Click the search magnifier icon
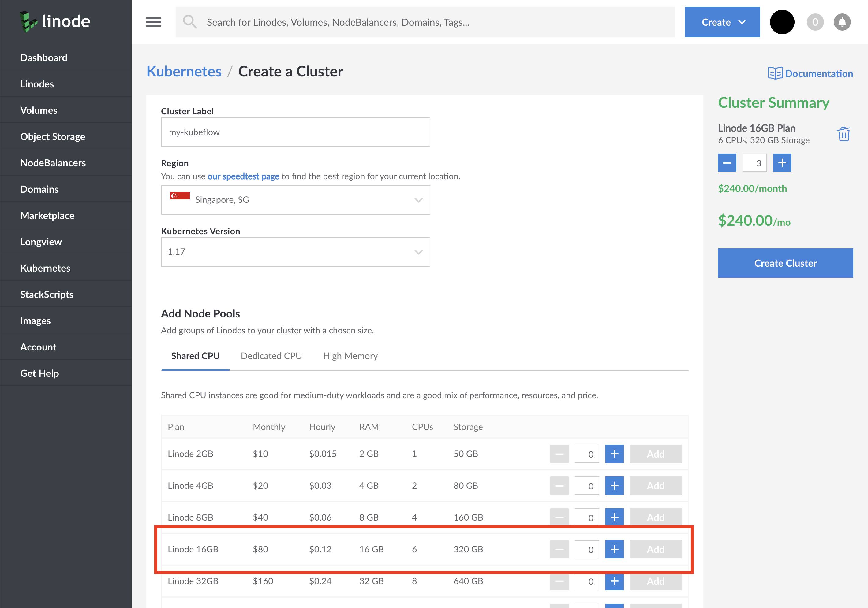This screenshot has height=608, width=868. pyautogui.click(x=190, y=22)
